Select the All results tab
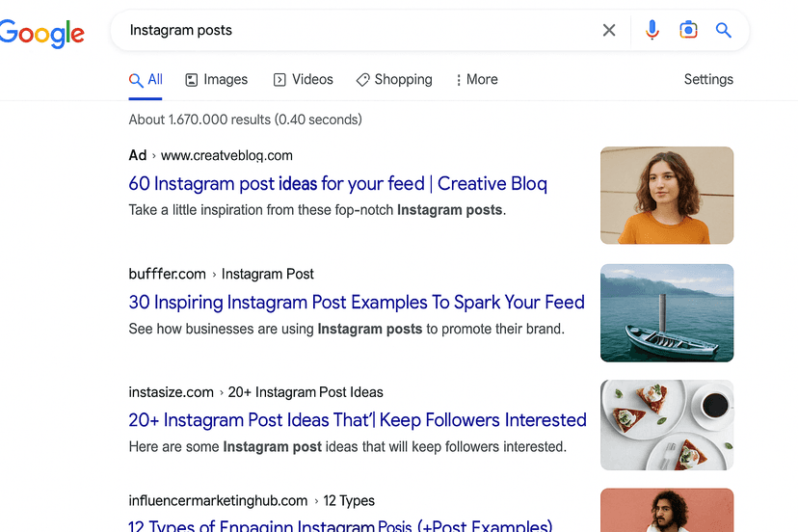Screen dimensions: 798x532 coord(146,80)
